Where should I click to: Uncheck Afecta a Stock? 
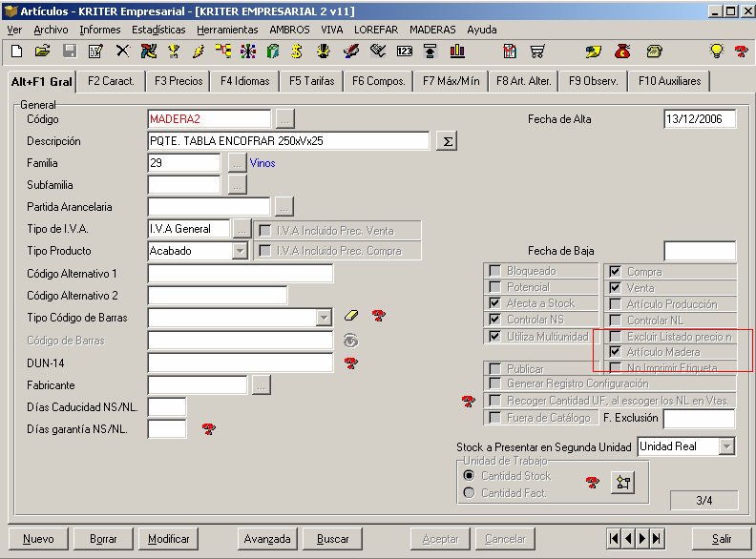pyautogui.click(x=494, y=303)
